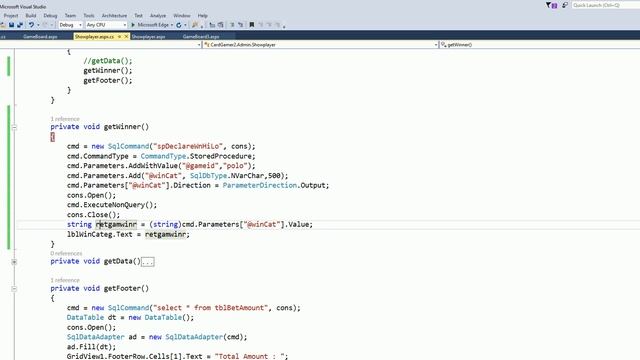This screenshot has width=640, height=360.
Task: Click the clear bookmarks icon
Action: pos(277,25)
